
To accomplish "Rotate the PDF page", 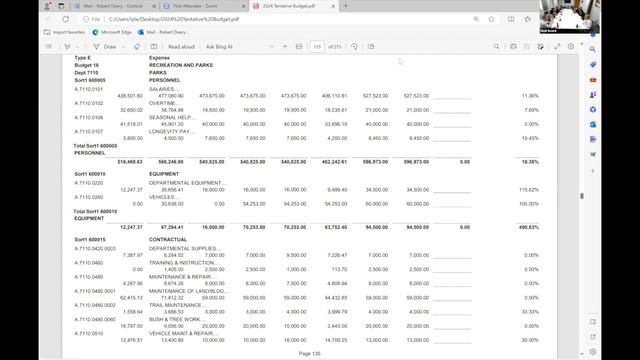I will [354, 47].
